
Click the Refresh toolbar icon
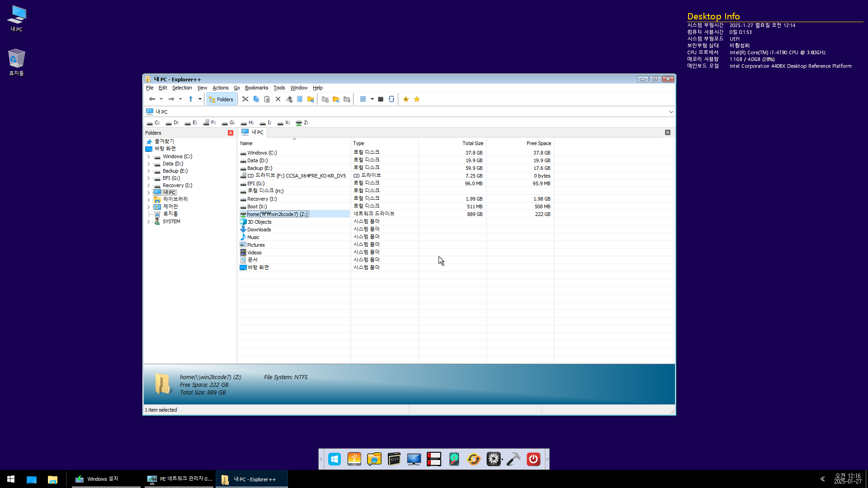coord(392,99)
